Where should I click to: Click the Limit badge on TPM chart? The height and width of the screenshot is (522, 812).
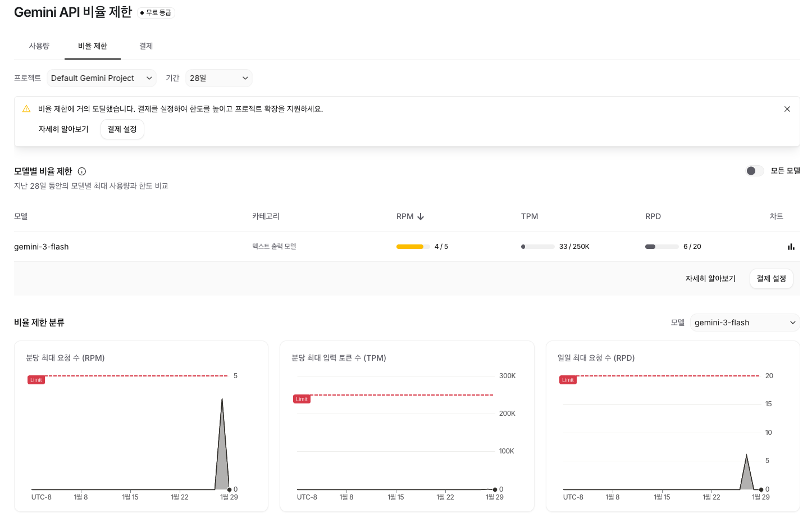[x=302, y=400]
